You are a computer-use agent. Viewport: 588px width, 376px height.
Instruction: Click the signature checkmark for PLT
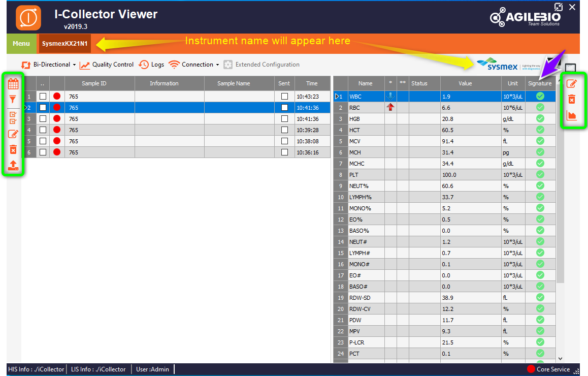tap(540, 174)
